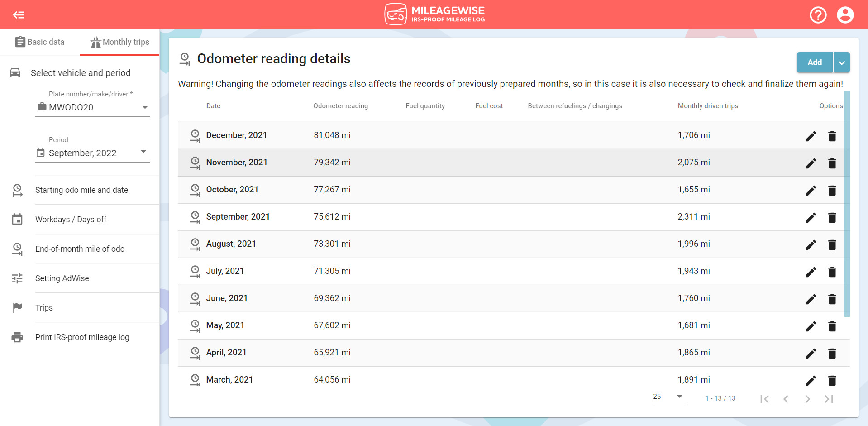Edit October, 2021 odometer reading

(811, 190)
